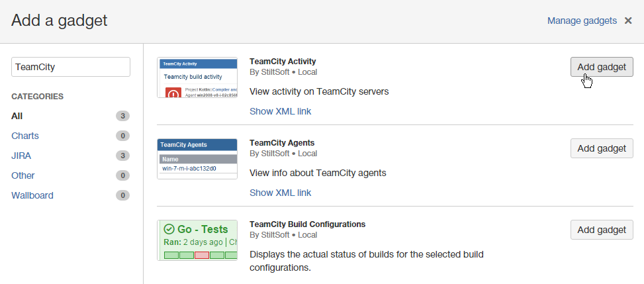The image size is (644, 284).
Task: Filter by Charts category
Action: [25, 136]
